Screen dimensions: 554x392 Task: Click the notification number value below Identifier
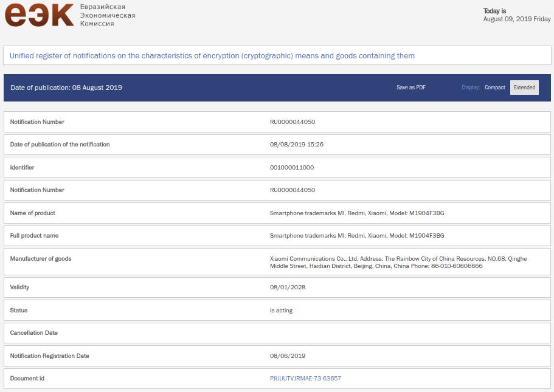pos(292,190)
